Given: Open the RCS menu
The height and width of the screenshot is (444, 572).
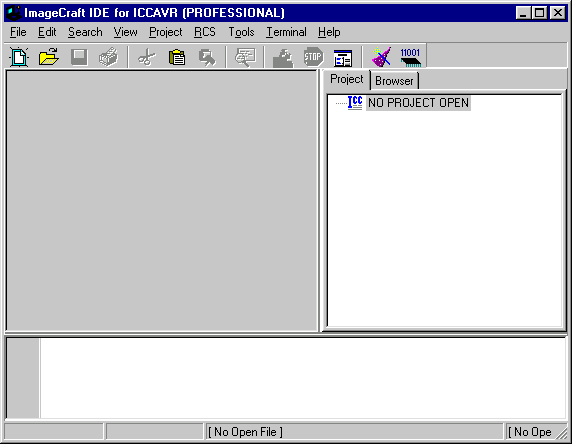Looking at the screenshot, I should pyautogui.click(x=205, y=32).
